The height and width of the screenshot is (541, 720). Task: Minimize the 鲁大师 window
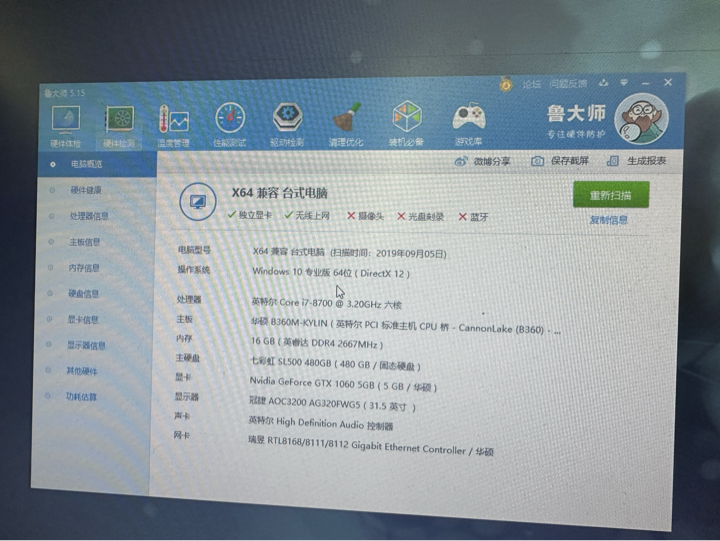click(x=646, y=83)
